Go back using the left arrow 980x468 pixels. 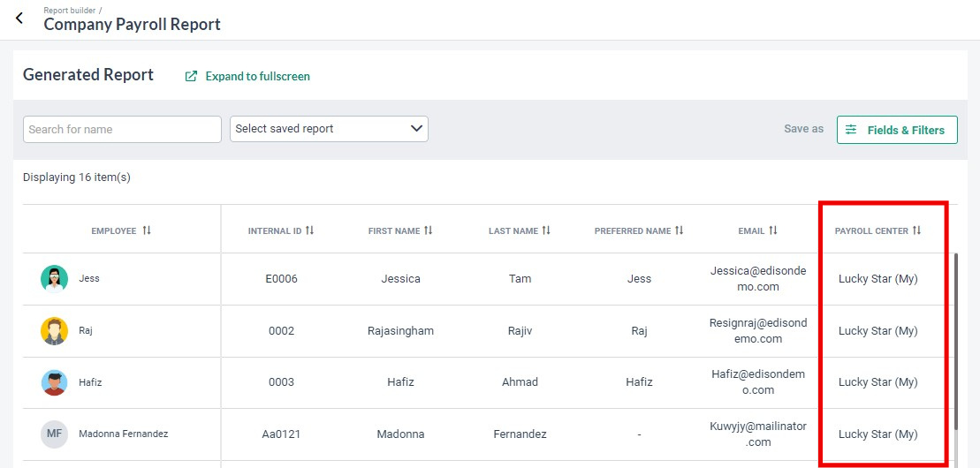click(x=19, y=19)
